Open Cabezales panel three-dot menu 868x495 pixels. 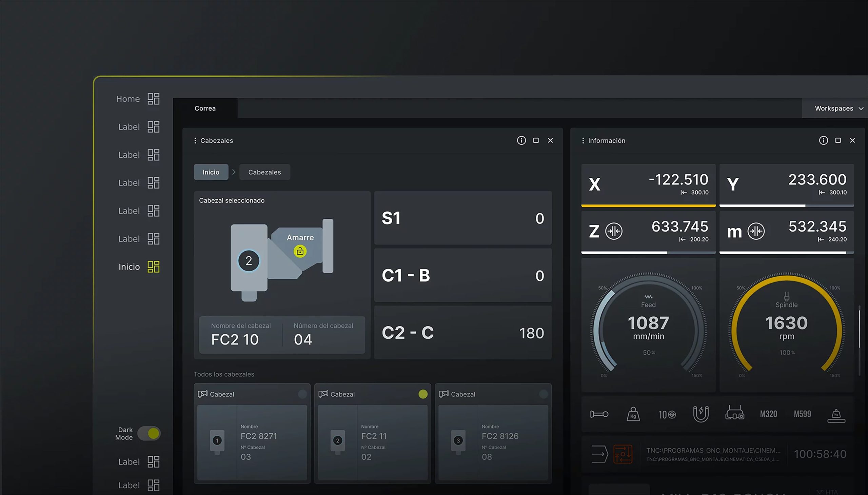195,140
